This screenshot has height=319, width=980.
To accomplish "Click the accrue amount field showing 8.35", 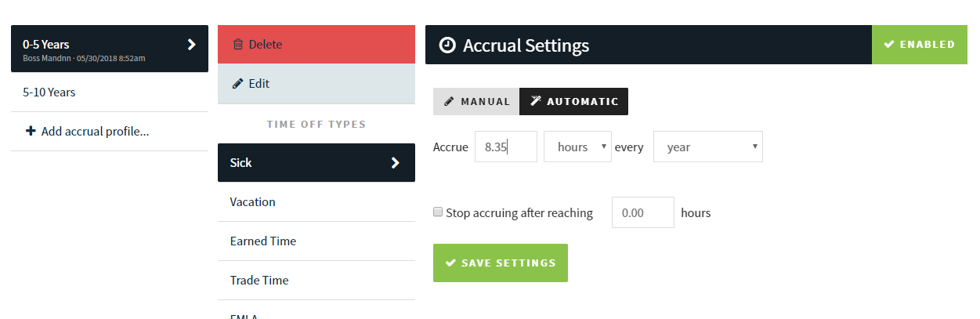I will tap(505, 147).
